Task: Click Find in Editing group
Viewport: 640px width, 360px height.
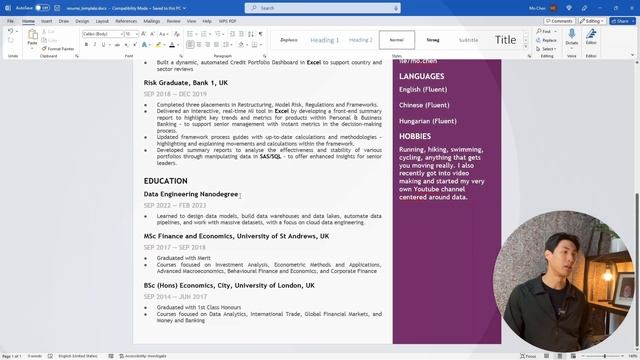Action: [x=544, y=31]
